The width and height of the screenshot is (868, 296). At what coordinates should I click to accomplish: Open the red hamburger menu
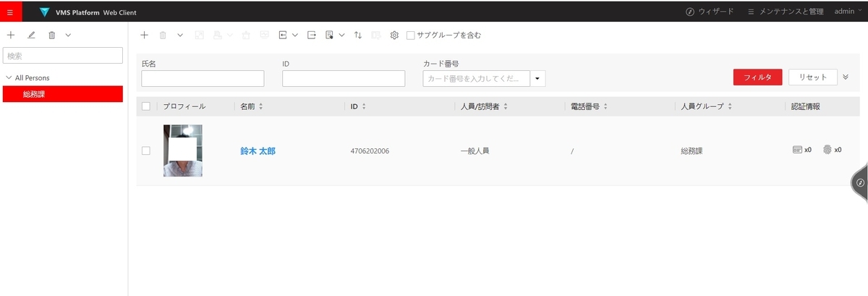(x=9, y=12)
